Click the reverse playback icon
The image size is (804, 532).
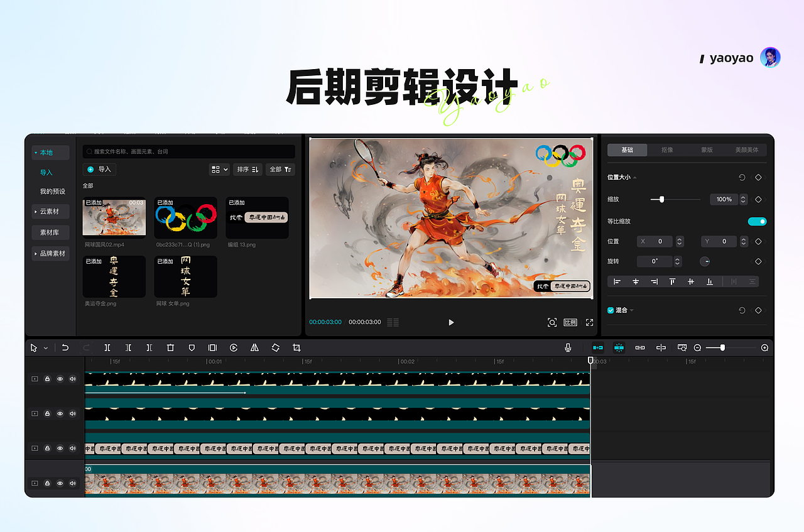[233, 347]
